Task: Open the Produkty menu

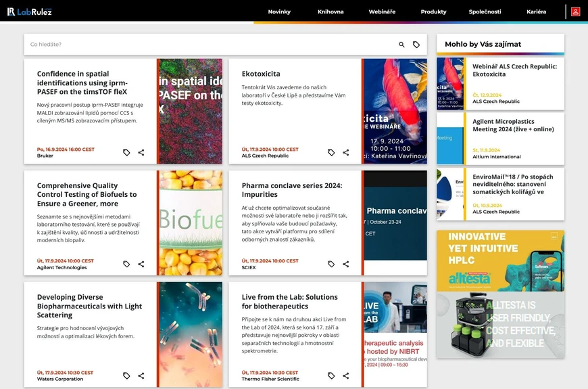Action: [x=433, y=12]
